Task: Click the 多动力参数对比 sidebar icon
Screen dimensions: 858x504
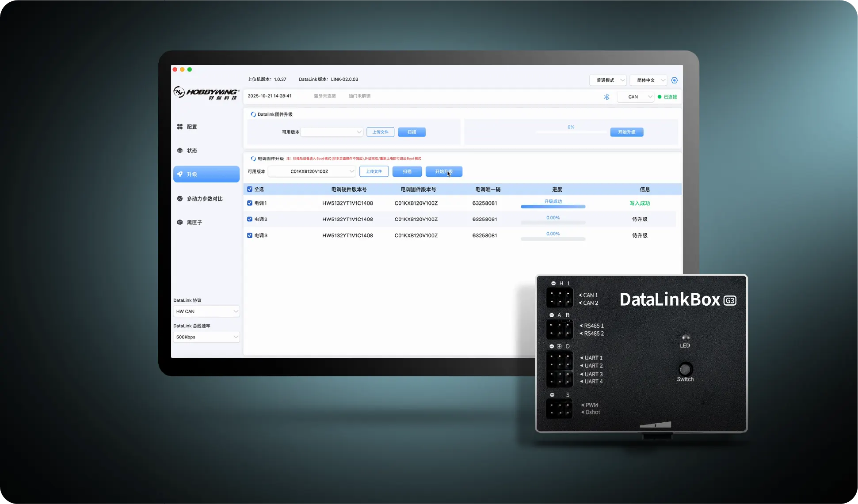Action: pos(180,199)
